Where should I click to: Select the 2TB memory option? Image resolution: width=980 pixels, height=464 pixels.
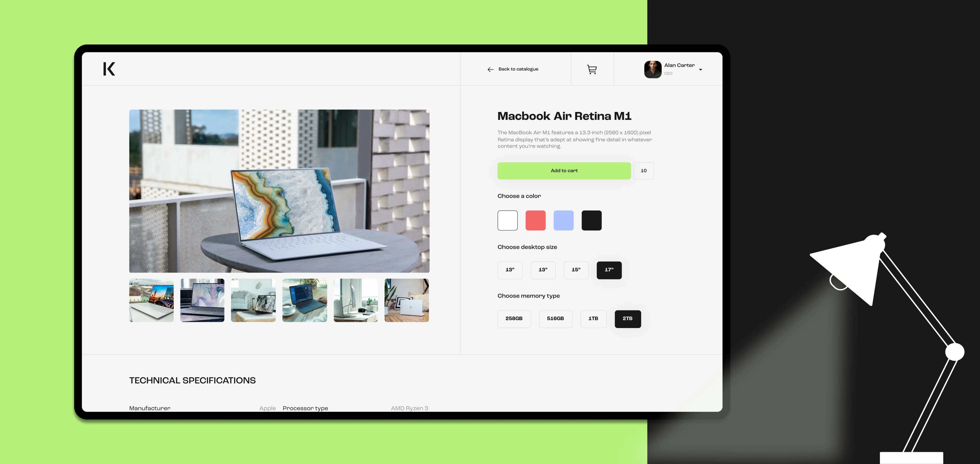click(x=628, y=319)
